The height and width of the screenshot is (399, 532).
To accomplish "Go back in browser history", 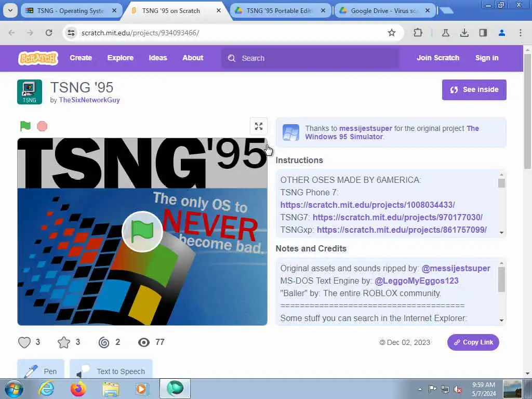I will (x=12, y=33).
